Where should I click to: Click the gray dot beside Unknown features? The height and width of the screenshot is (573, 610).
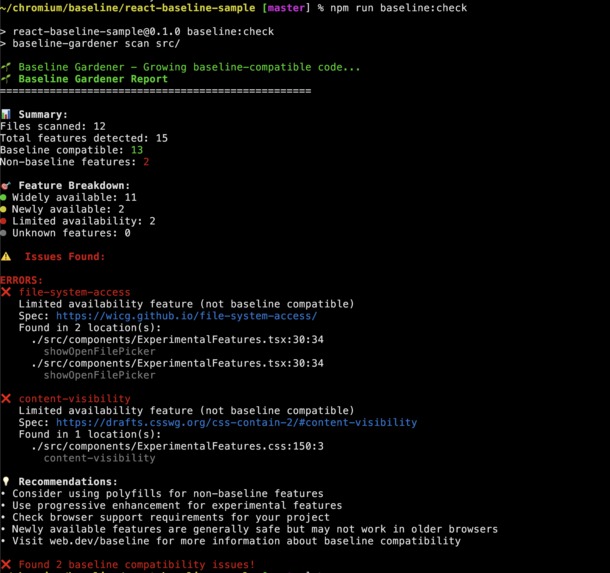(3, 233)
